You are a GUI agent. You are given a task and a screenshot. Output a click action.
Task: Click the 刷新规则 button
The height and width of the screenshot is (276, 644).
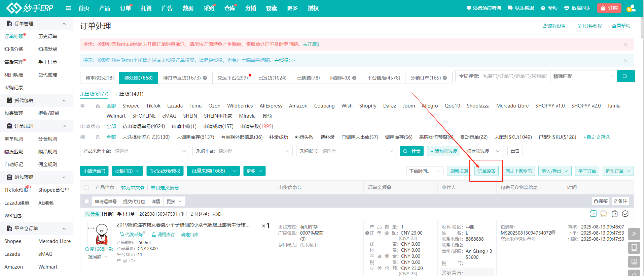(459, 171)
